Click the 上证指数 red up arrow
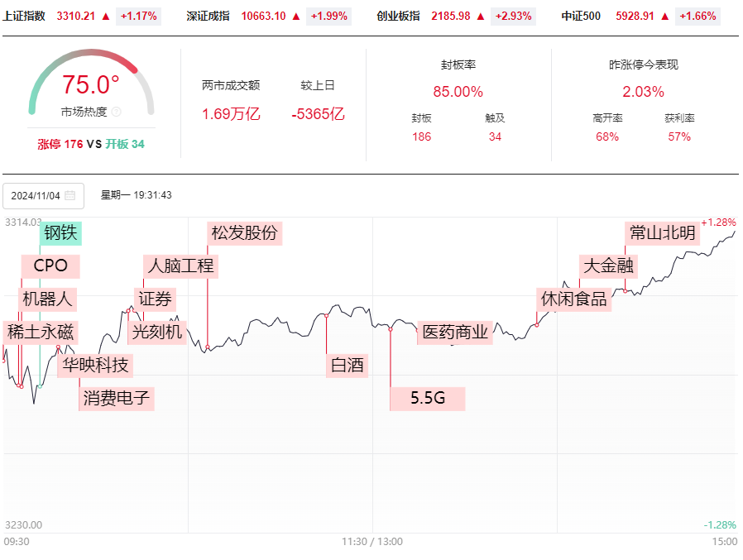Image resolution: width=743 pixels, height=560 pixels. coord(106,16)
